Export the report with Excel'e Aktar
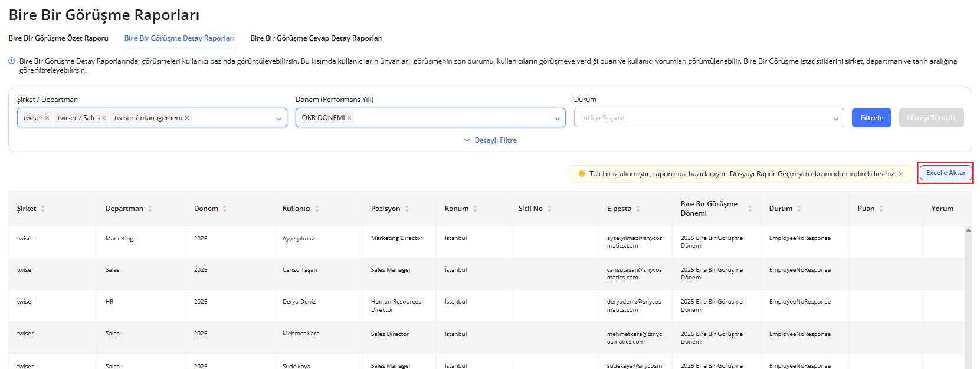This screenshot has width=980, height=369. 945,173
